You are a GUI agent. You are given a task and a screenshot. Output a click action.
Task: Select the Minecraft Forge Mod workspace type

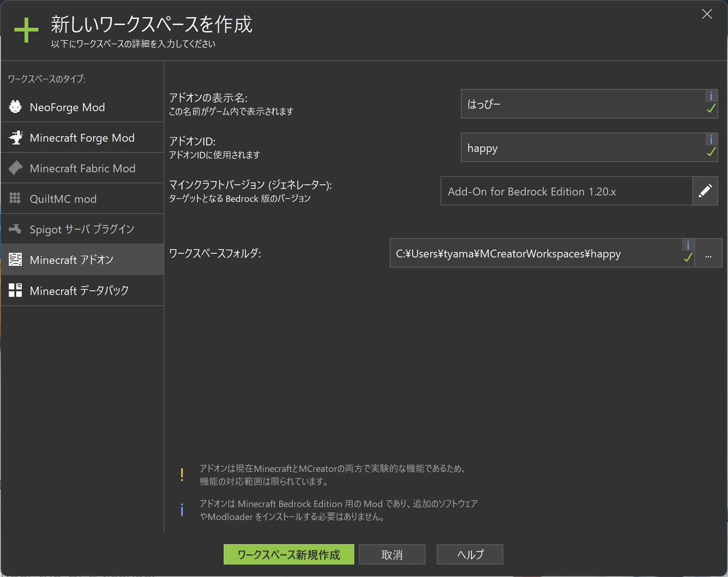point(82,138)
